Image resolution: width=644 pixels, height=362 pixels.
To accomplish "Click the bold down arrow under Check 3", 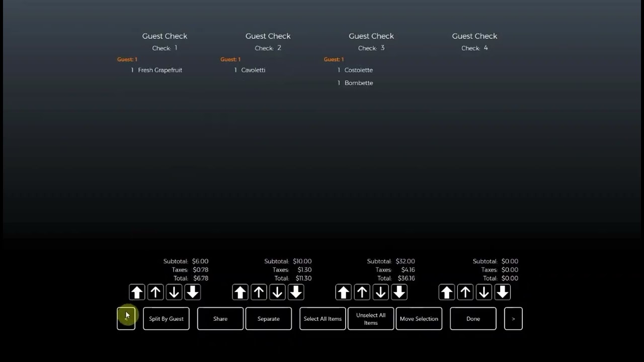I will tap(399, 292).
